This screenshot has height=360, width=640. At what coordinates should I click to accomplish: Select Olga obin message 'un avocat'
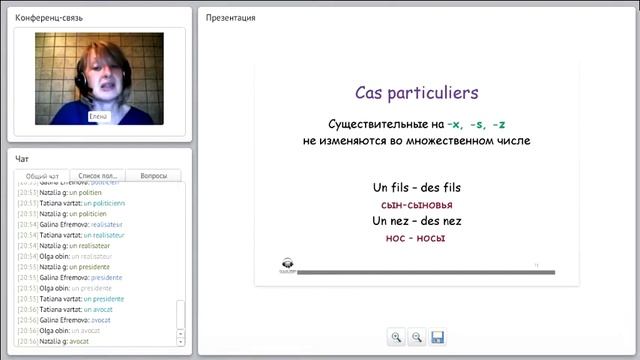[x=59, y=331]
